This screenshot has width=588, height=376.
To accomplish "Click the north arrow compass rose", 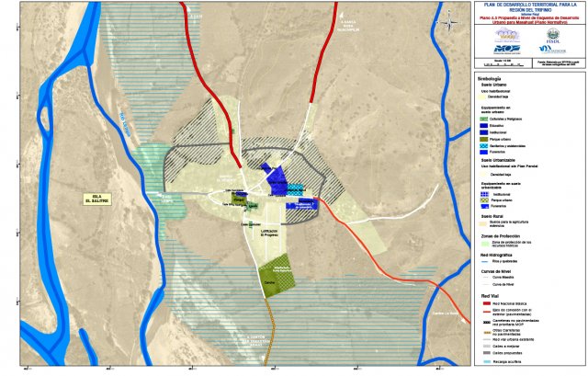I will [x=447, y=20].
